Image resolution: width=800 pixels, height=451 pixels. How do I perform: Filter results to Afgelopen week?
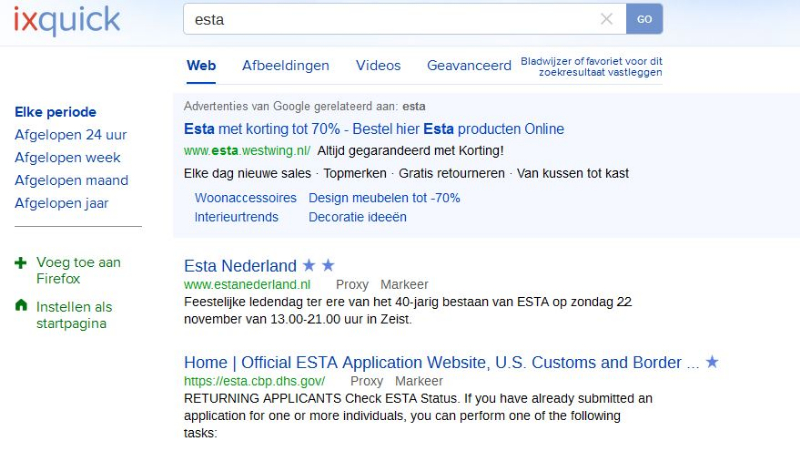[x=67, y=158]
